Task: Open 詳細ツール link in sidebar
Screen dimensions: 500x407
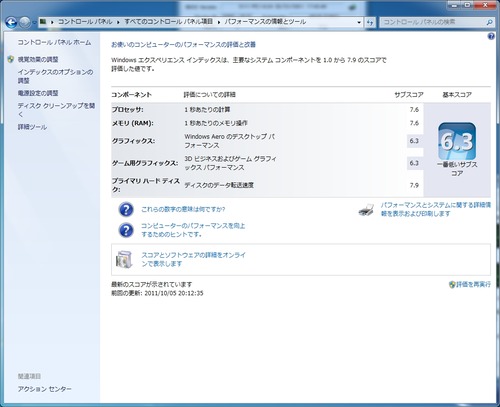Action: tap(32, 127)
